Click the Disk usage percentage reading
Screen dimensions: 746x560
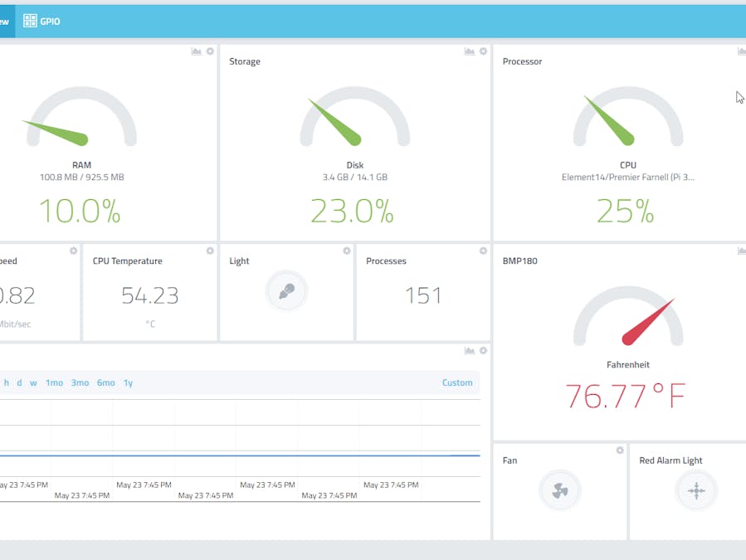pos(353,212)
